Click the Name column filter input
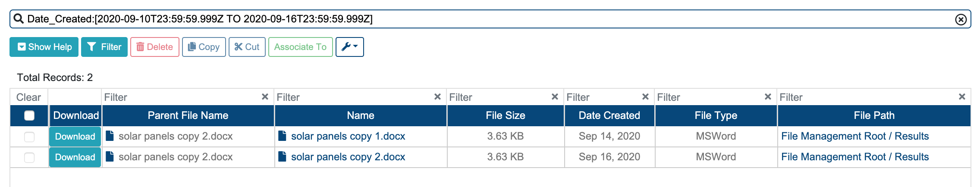 [x=354, y=97]
